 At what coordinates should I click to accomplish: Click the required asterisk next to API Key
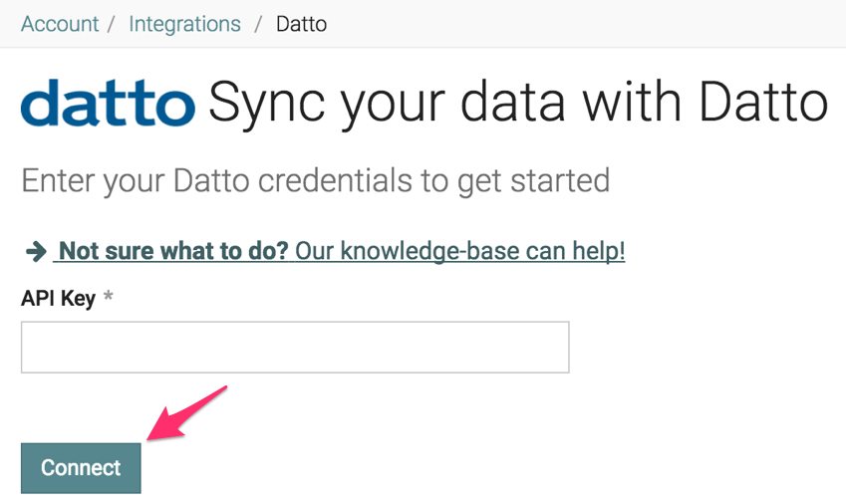tap(109, 299)
